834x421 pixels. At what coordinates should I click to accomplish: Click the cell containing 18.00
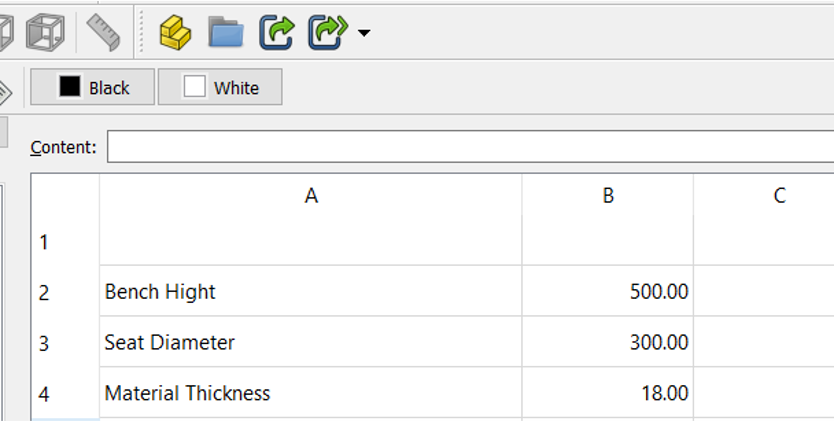click(608, 393)
